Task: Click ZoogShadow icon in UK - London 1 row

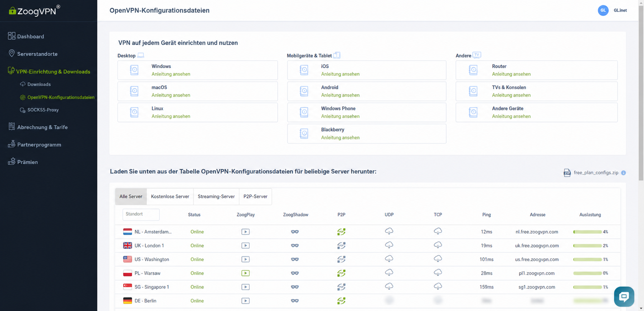Action: (295, 246)
